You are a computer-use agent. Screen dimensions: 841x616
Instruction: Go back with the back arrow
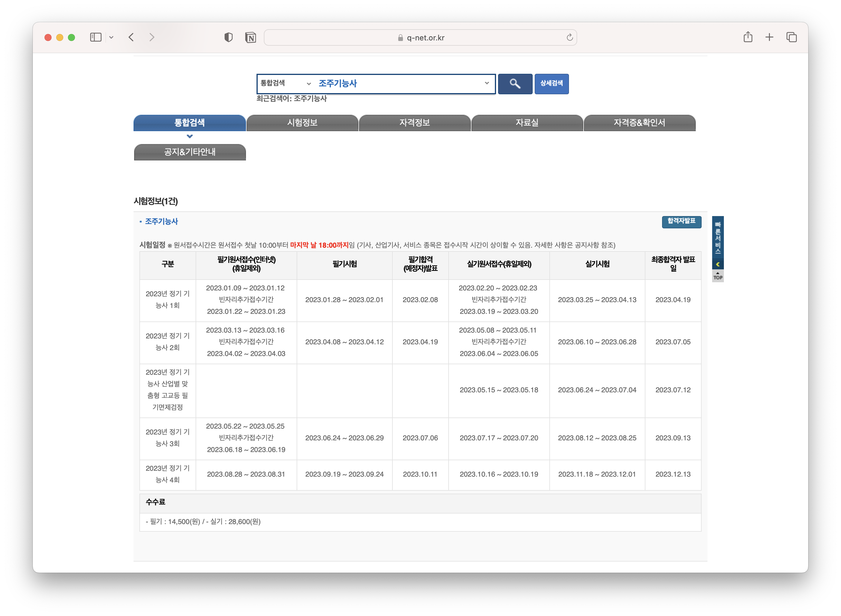[131, 37]
